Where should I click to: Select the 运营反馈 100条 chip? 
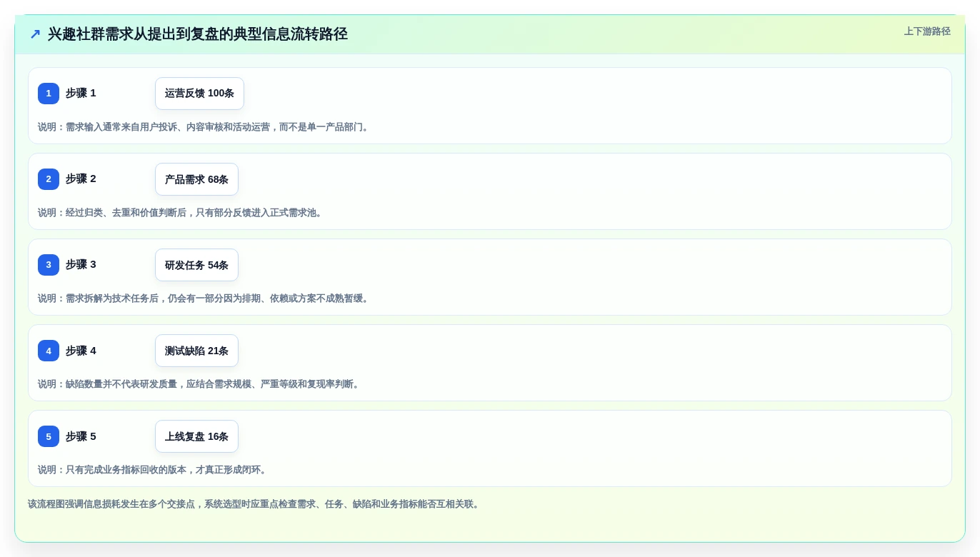[199, 94]
